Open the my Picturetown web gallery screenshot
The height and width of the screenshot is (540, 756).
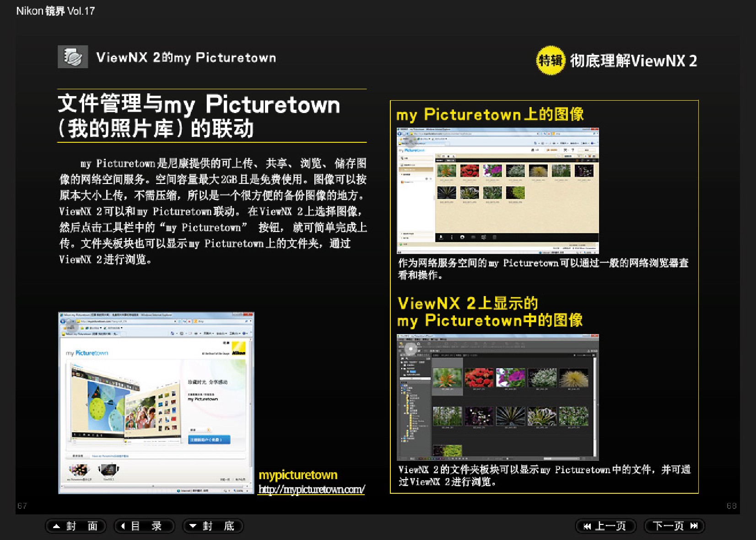point(497,191)
